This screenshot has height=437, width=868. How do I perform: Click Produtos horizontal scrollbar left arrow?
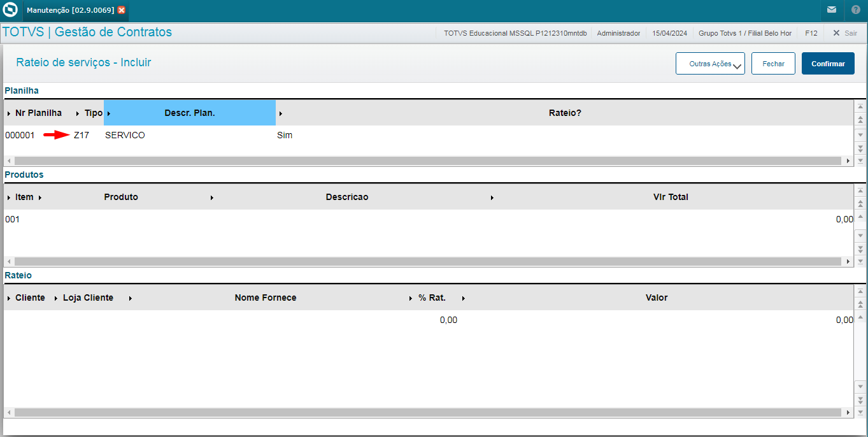coord(9,262)
